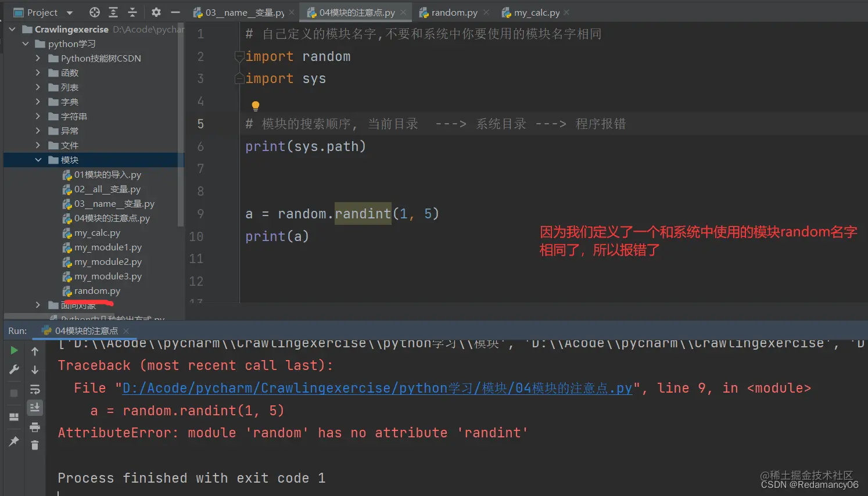868x496 pixels.
Task: Hide the Project panel with minus icon
Action: 175,12
